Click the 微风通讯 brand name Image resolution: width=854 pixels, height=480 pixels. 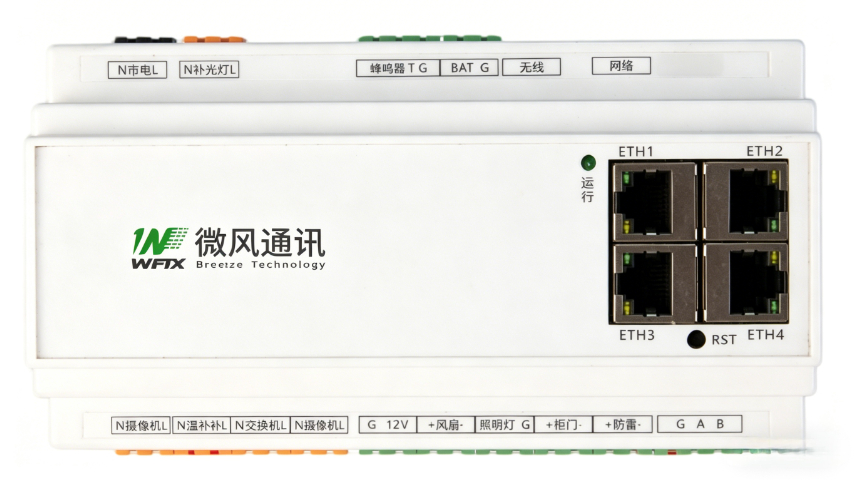point(260,242)
